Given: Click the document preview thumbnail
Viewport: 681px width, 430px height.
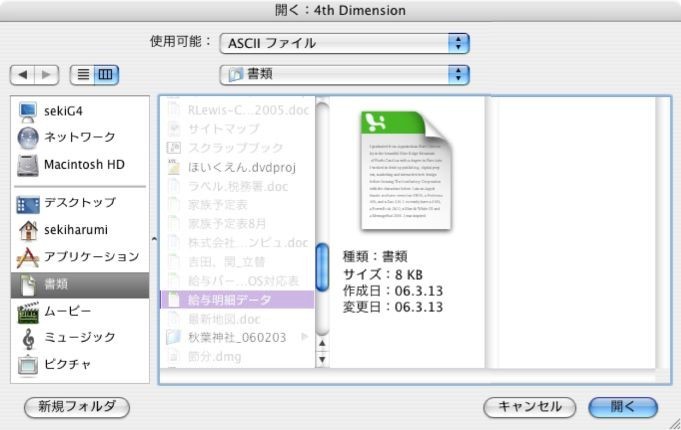Looking at the screenshot, I should (x=406, y=170).
